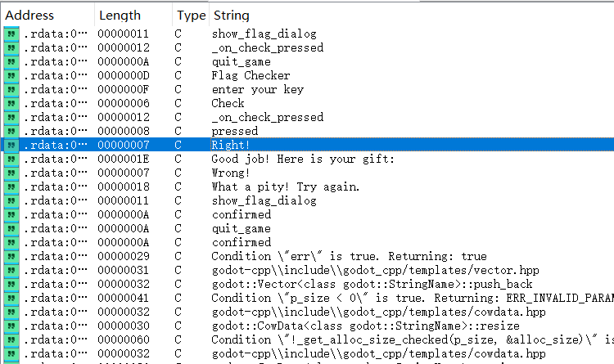Click the icon beside "Good job! Here is your gift:"
This screenshot has height=364, width=614.
pyautogui.click(x=11, y=159)
